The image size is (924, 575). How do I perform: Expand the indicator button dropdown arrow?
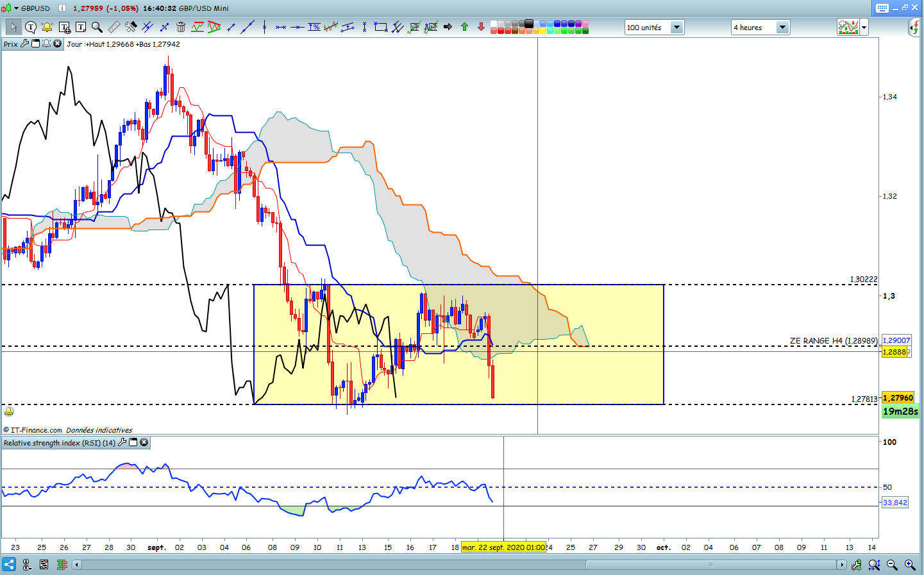pos(864,27)
